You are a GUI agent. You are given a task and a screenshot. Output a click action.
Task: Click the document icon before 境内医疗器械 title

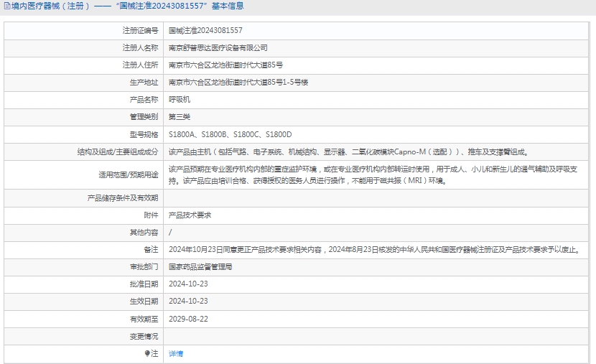pyautogui.click(x=7, y=6)
